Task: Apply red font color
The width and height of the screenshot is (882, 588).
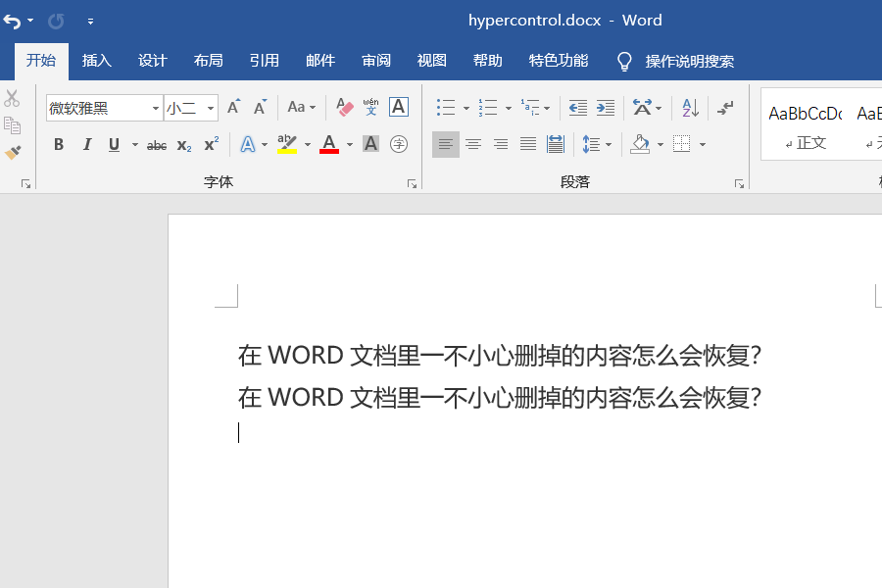Action: pyautogui.click(x=329, y=145)
